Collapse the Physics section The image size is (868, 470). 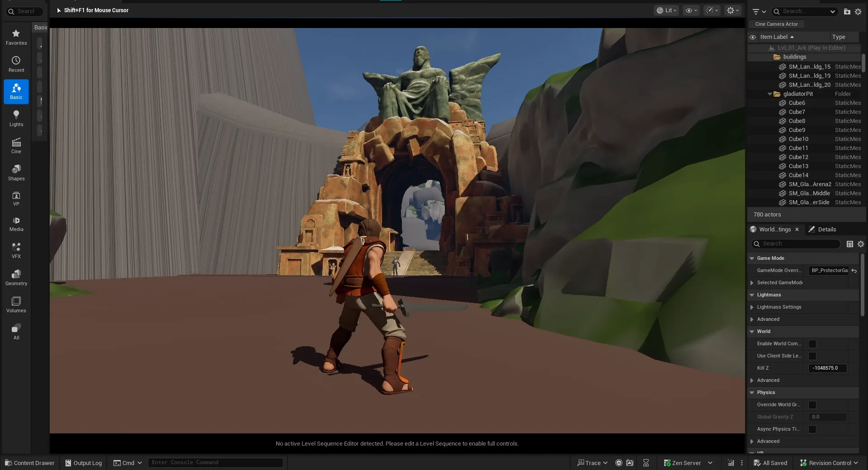pos(752,393)
